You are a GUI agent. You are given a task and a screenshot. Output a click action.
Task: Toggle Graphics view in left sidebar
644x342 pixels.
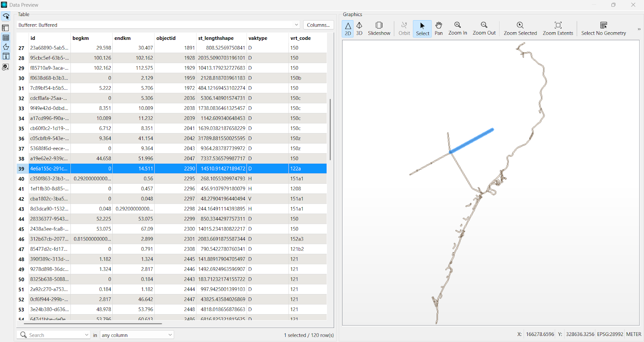pyautogui.click(x=6, y=47)
